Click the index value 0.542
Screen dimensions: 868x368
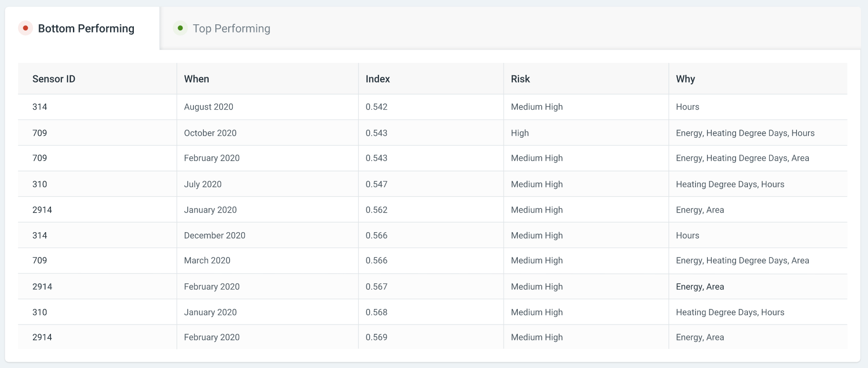376,107
